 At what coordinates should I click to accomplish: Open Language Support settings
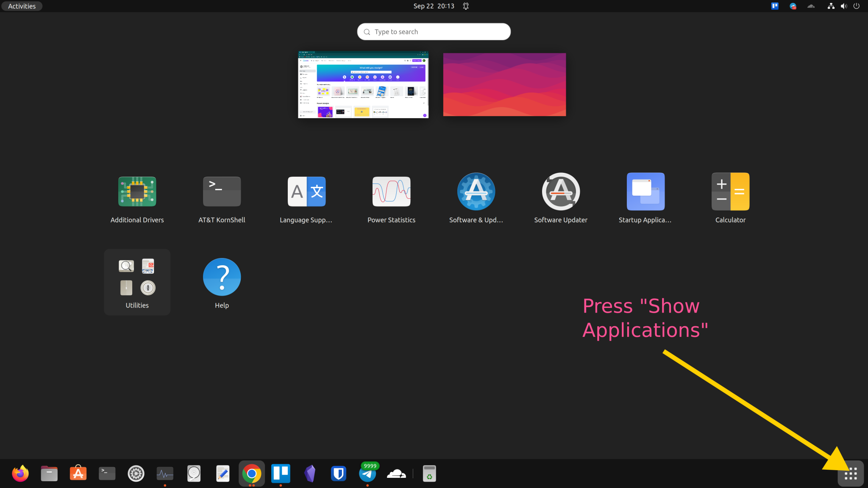[x=306, y=191]
